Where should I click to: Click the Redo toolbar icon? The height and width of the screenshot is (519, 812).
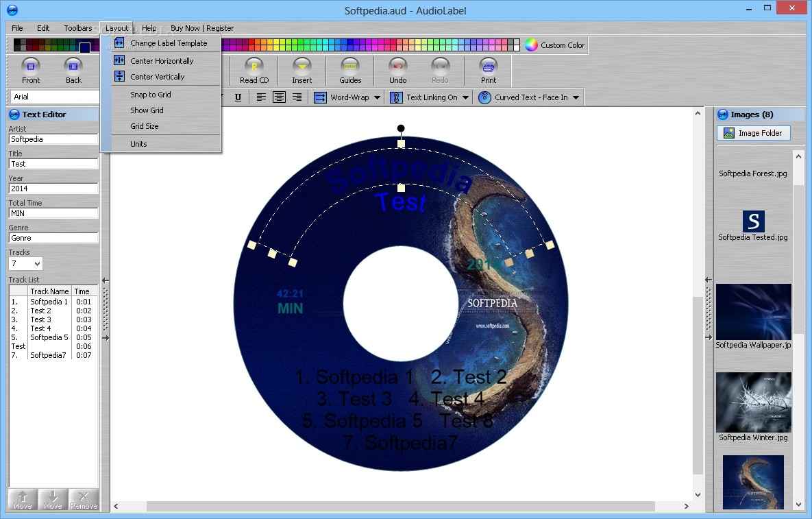point(440,66)
